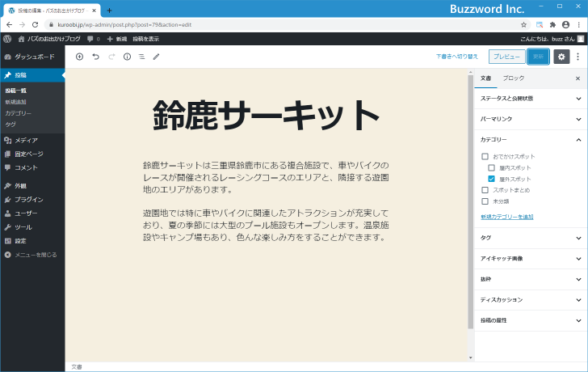
Task: Click 投稿を表示 in the admin bar
Action: 146,39
